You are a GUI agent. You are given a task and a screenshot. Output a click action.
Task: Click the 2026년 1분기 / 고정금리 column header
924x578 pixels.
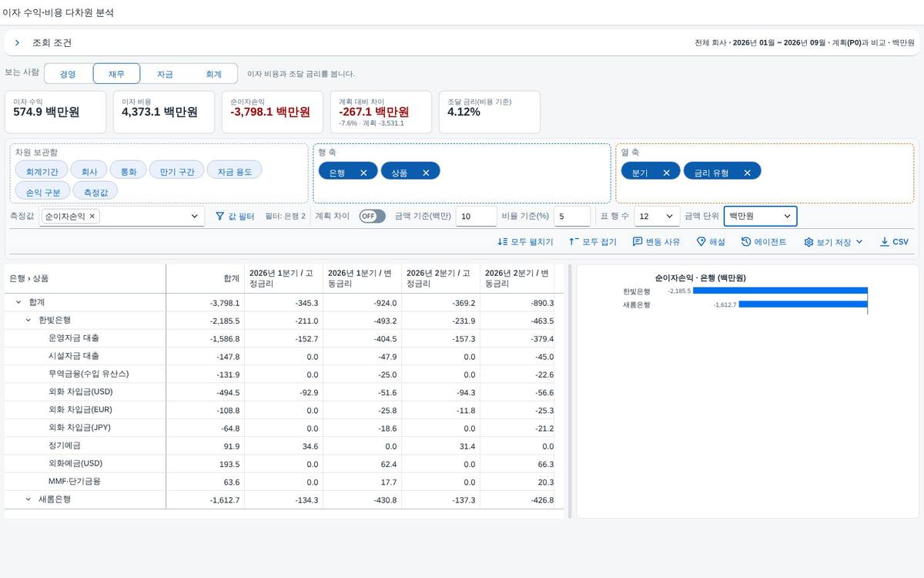(283, 278)
